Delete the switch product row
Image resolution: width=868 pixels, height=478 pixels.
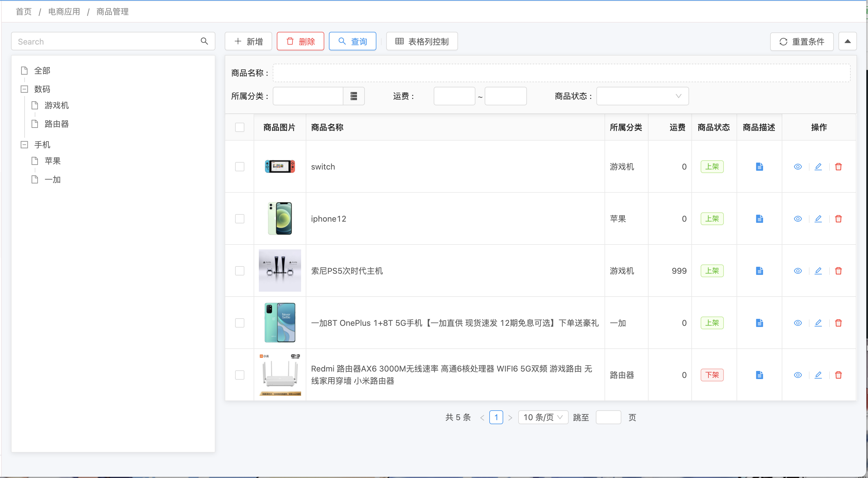click(838, 167)
